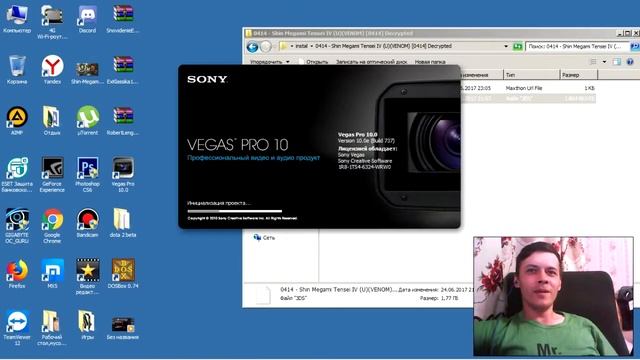Select the Maxthon Url File row
640x360 pixels.
click(528, 88)
